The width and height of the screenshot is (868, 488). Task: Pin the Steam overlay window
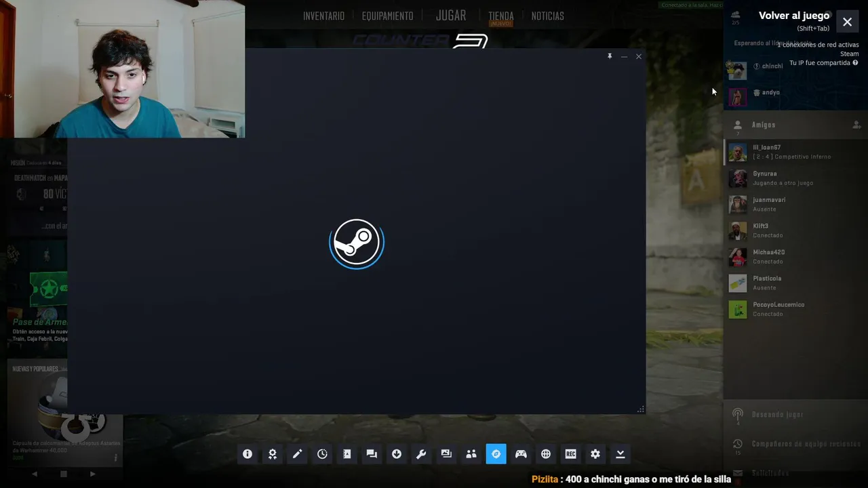(610, 56)
